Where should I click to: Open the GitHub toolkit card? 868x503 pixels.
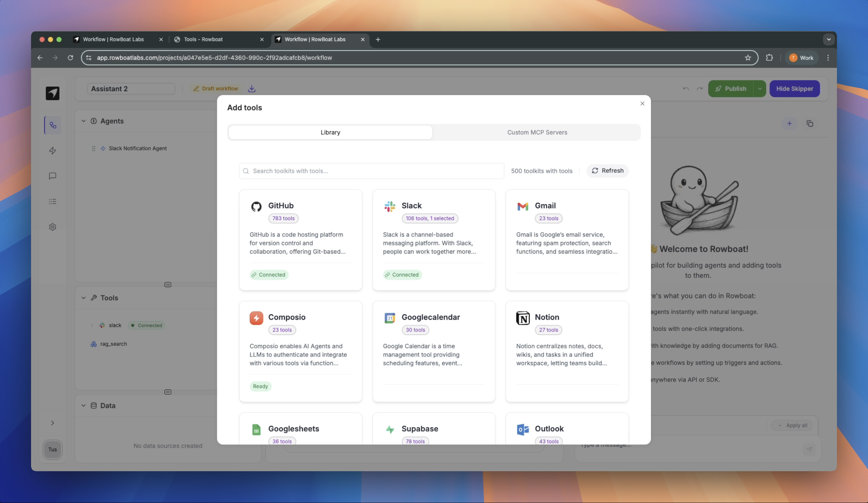pos(301,239)
